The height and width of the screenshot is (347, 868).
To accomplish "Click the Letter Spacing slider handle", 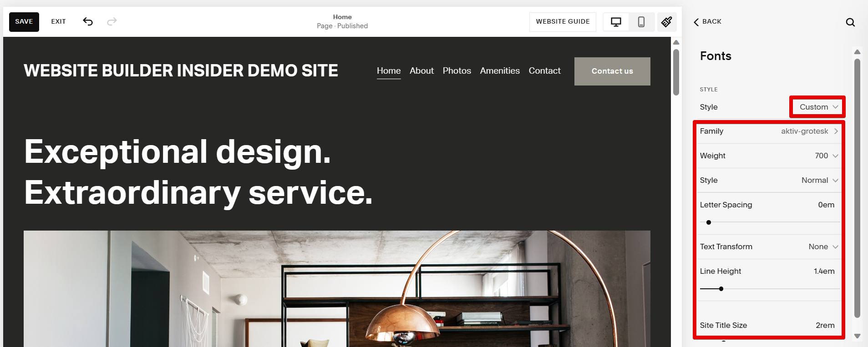I will (709, 222).
